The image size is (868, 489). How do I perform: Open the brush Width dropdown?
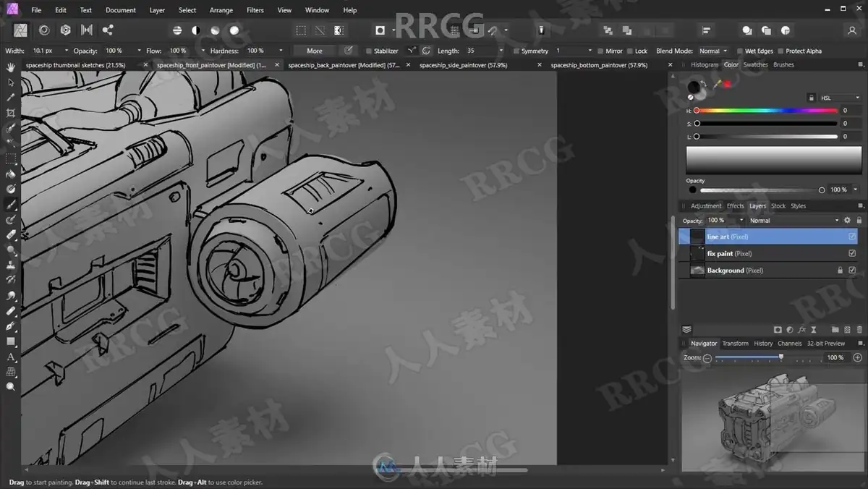(67, 51)
